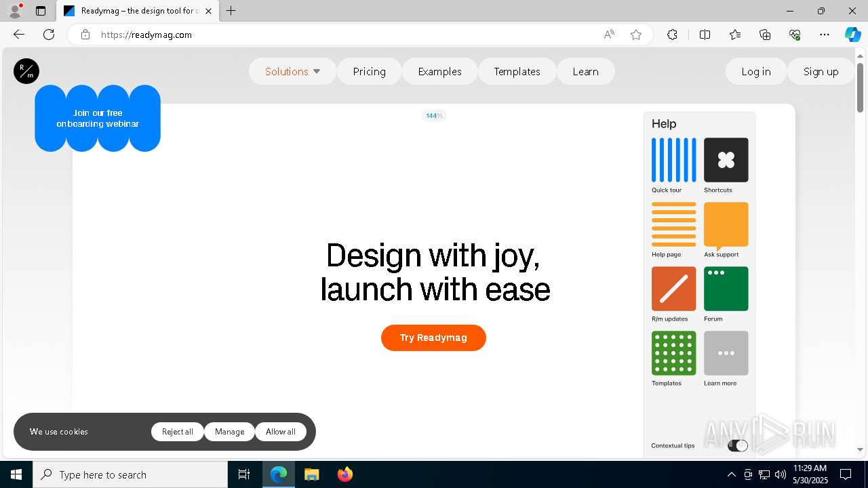Viewport: 868px width, 488px height.
Task: View site information lock icon
Action: [85, 35]
